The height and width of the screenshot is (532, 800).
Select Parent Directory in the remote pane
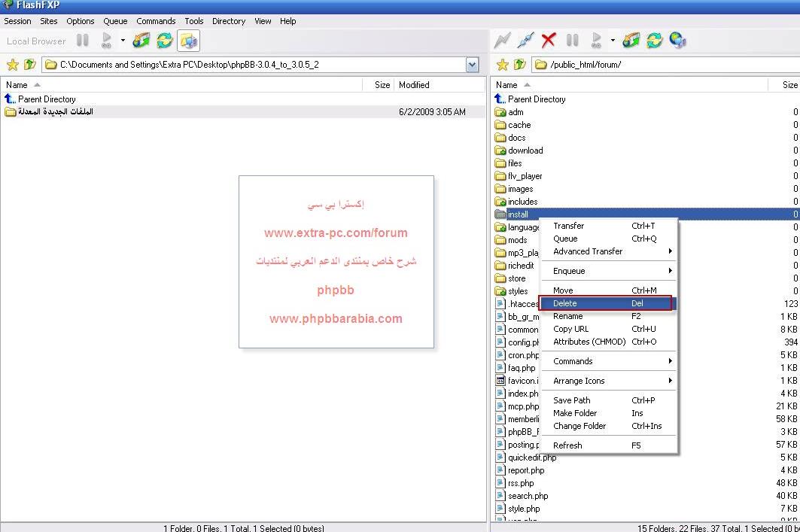click(530, 99)
